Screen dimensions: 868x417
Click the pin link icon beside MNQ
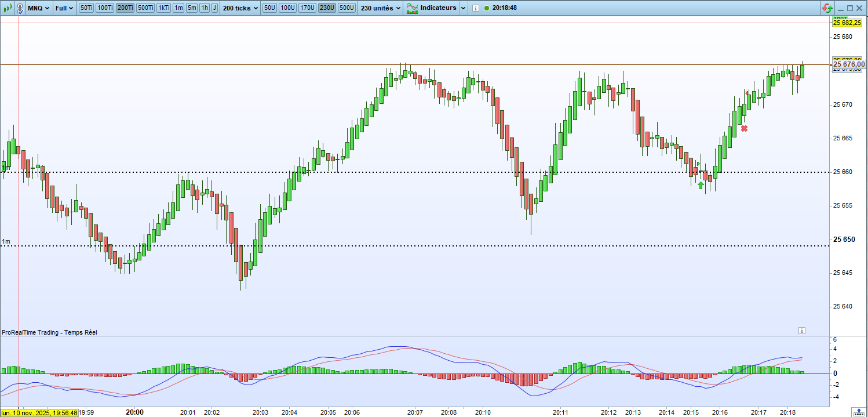(20, 8)
